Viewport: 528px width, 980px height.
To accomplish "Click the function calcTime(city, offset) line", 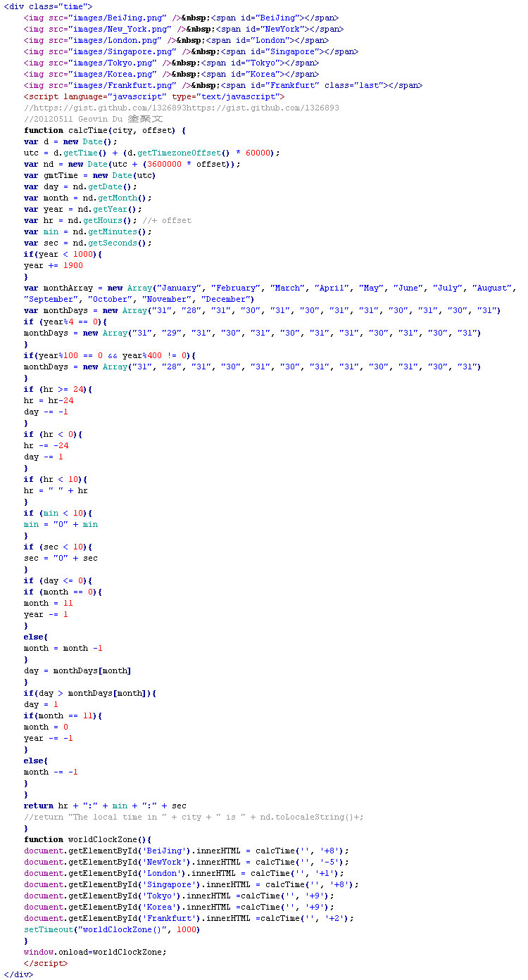I will (x=105, y=130).
